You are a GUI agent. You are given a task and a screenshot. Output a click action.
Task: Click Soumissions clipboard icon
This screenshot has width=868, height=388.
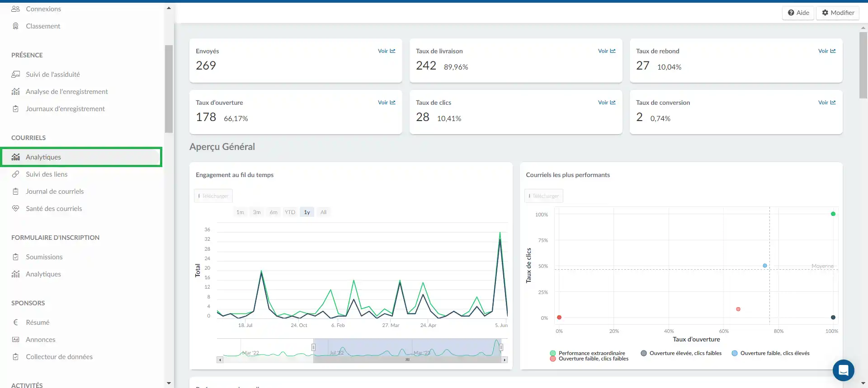click(15, 257)
